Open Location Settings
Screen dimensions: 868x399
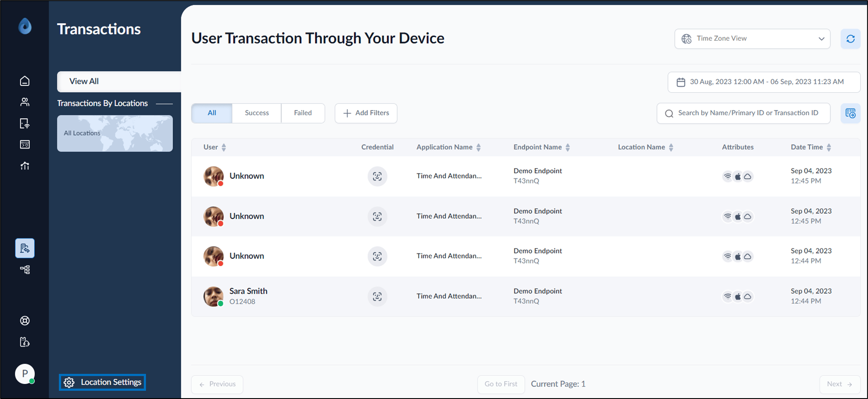[x=102, y=382]
